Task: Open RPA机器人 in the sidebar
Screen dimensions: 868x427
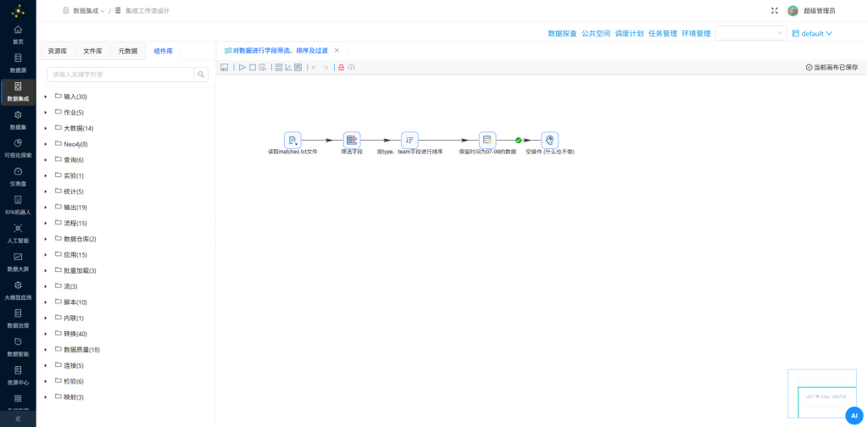Action: click(18, 205)
